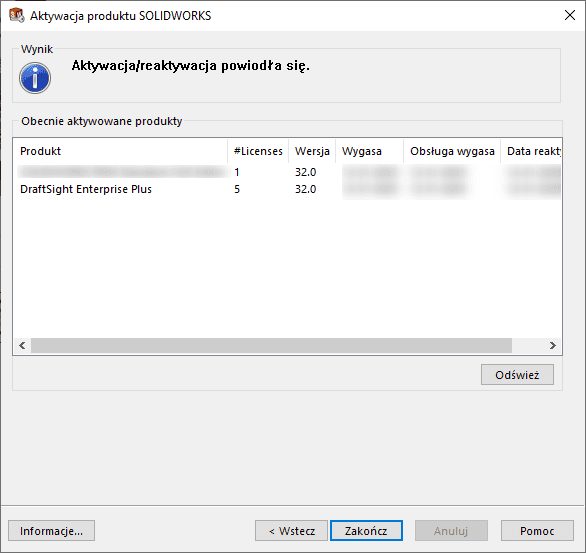Open Informacje... details
The image size is (586, 553).
[x=52, y=531]
